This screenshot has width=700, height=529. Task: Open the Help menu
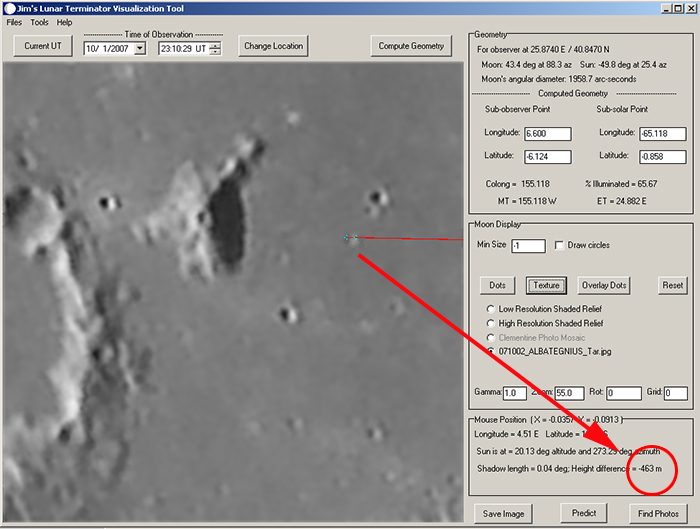[64, 22]
